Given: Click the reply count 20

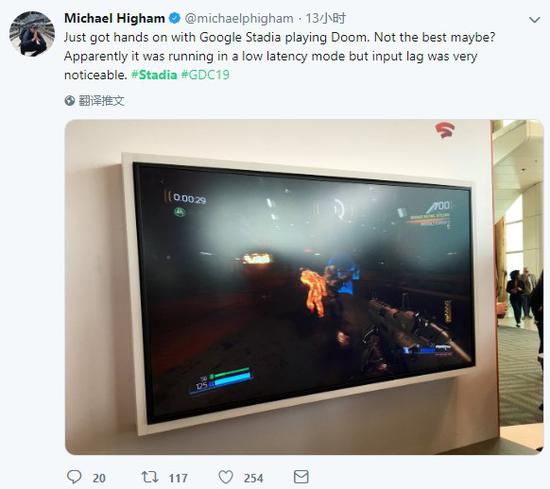Looking at the screenshot, I should (99, 478).
